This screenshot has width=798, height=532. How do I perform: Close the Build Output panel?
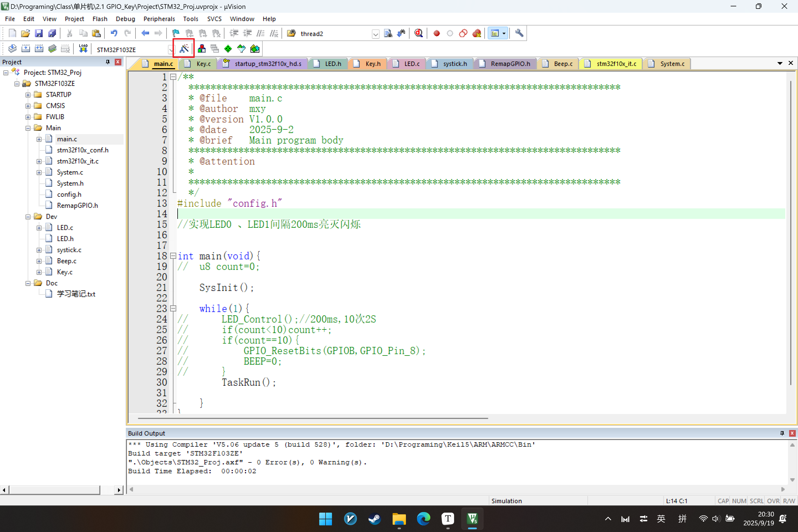click(x=792, y=433)
